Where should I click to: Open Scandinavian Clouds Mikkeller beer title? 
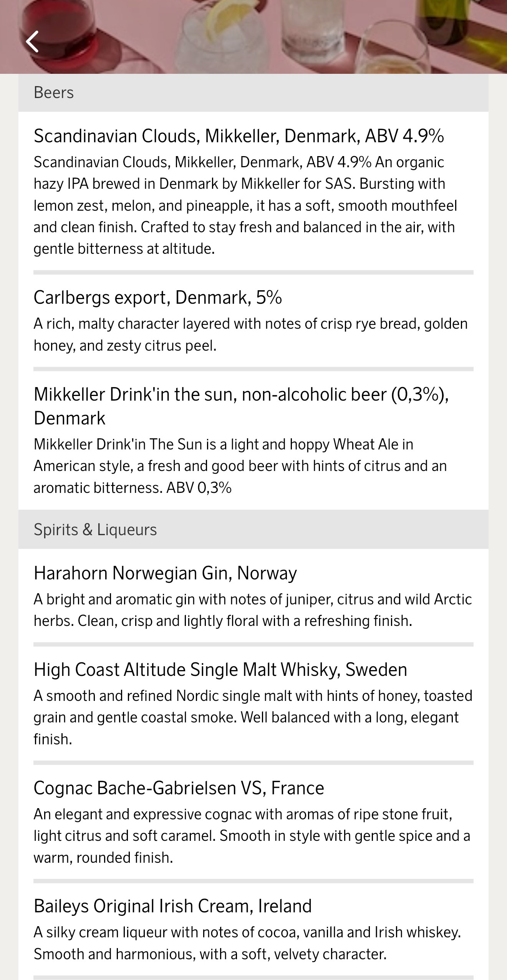239,136
